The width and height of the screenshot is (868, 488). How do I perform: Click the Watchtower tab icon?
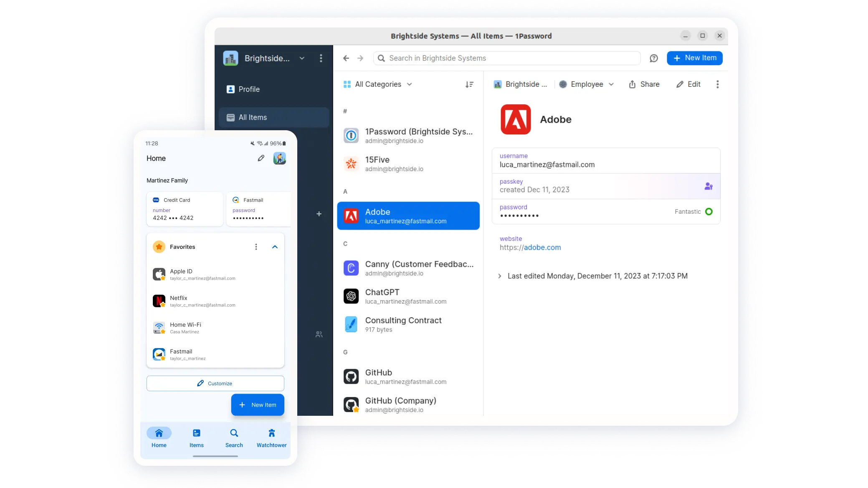pyautogui.click(x=271, y=433)
